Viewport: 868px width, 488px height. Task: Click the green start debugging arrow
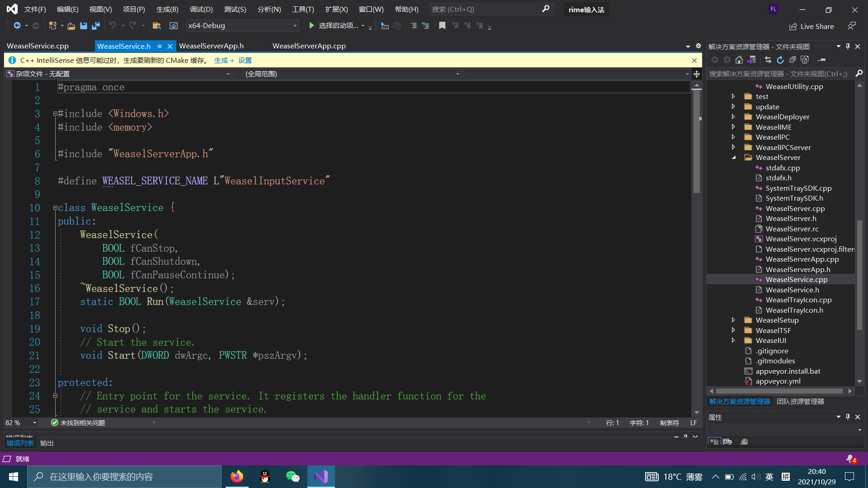coord(311,26)
